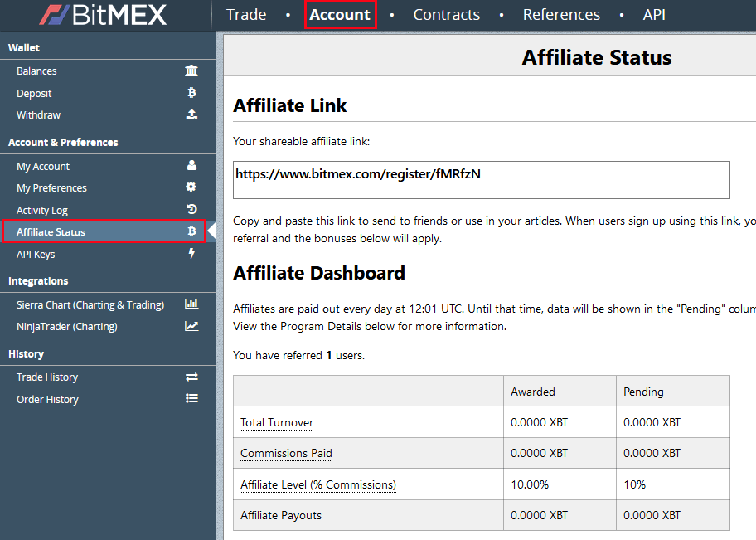The width and height of the screenshot is (756, 540).
Task: Click the API Keys lightning icon
Action: point(191,254)
